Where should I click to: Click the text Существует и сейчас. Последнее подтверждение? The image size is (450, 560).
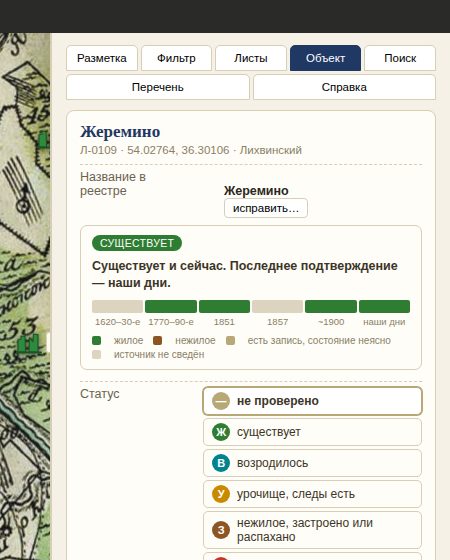click(x=245, y=274)
